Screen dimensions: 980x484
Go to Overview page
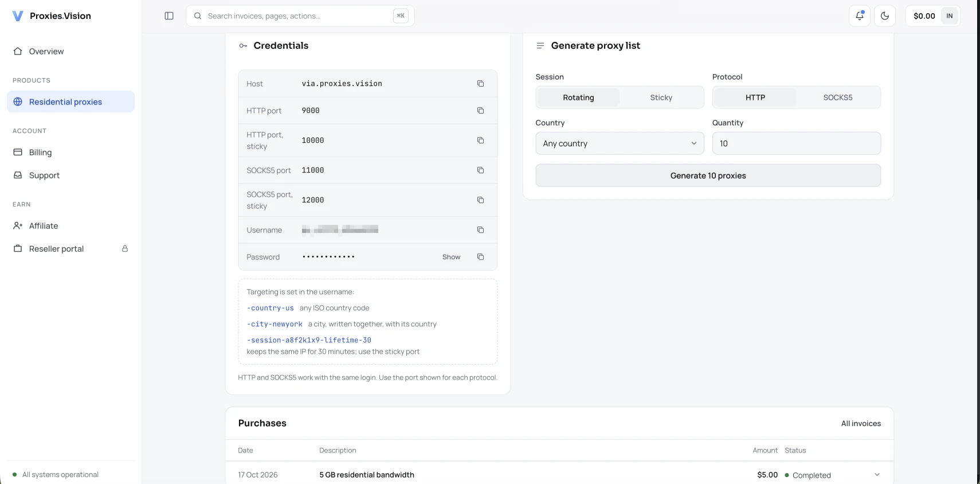coord(70,52)
